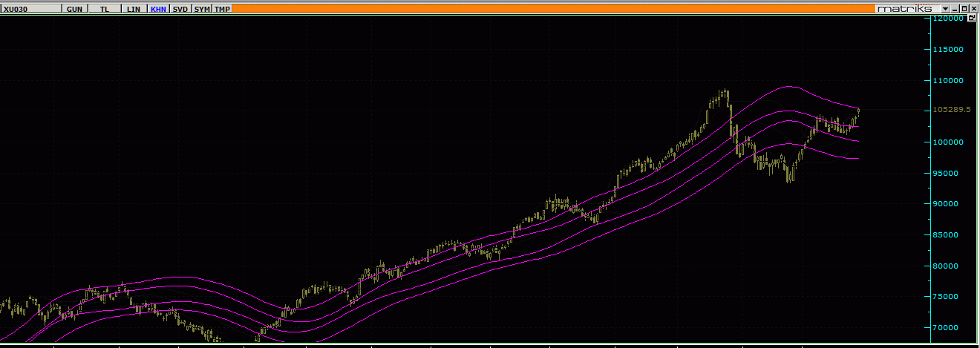Minimize the chart window
Screen dimensions: 980x348
[955, 9]
